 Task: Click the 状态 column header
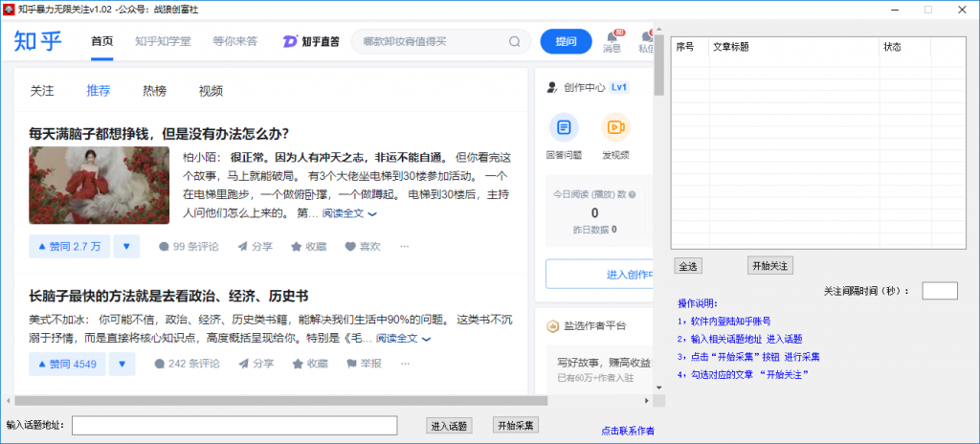coord(905,47)
